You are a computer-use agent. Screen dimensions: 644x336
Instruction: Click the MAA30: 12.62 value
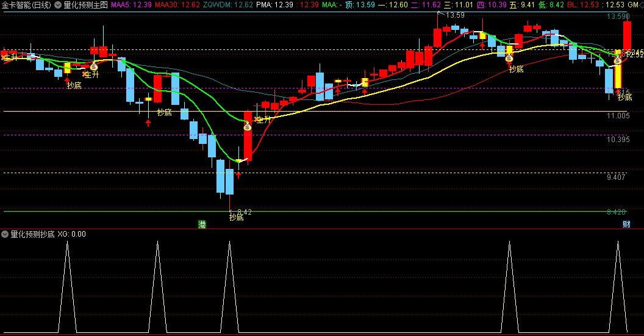(x=177, y=5)
